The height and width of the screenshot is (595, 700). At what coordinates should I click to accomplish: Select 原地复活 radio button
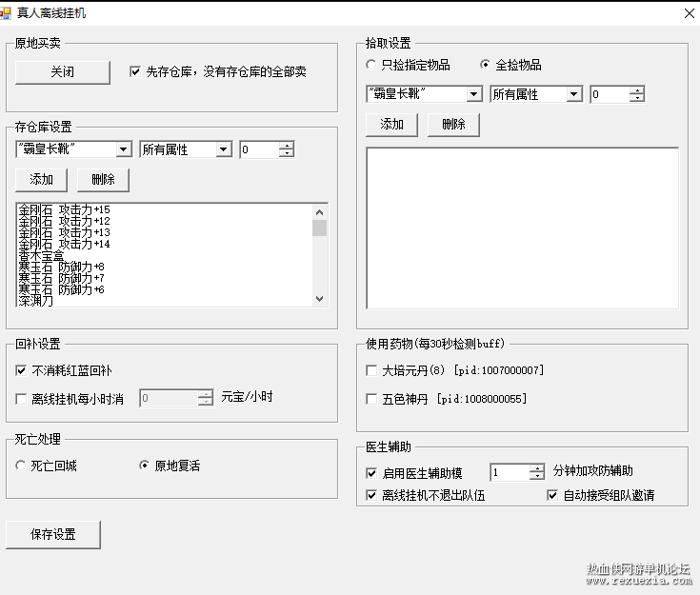(144, 466)
